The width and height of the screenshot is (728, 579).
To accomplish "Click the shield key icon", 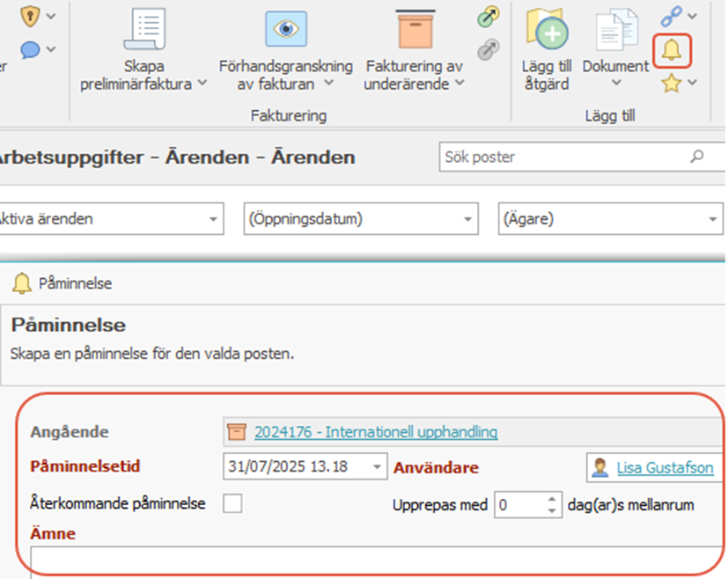I will 31,15.
